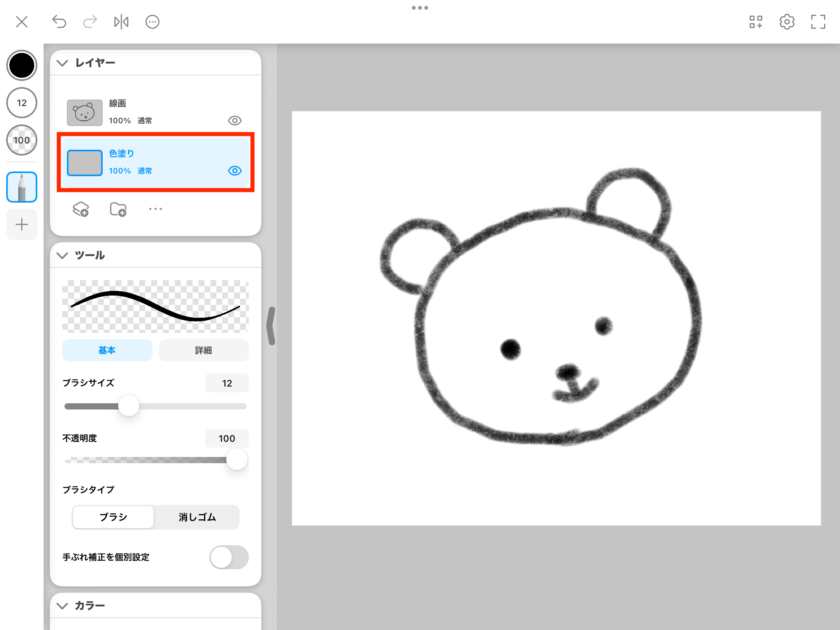Tap the opacity 100 circle
This screenshot has width=840, height=630.
pos(22,140)
